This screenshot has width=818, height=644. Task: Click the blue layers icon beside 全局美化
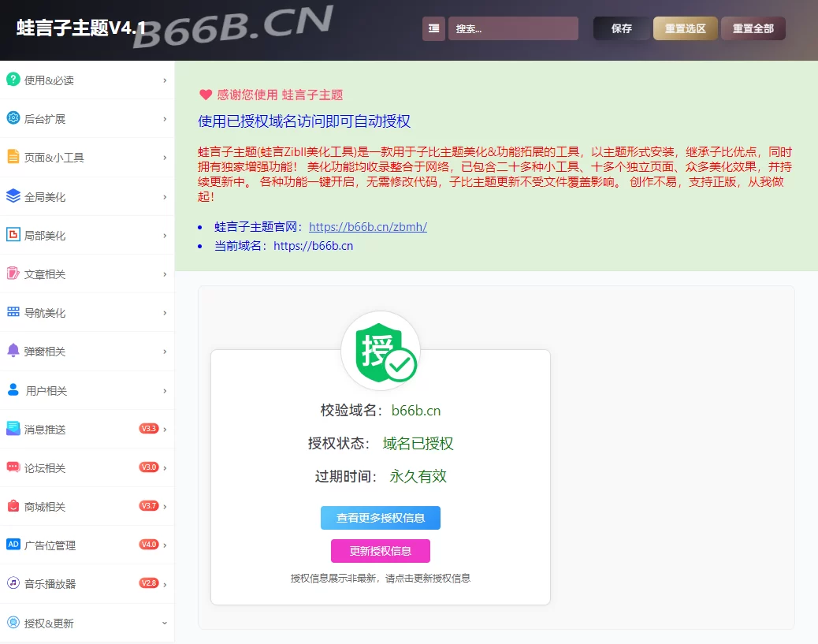pos(13,195)
